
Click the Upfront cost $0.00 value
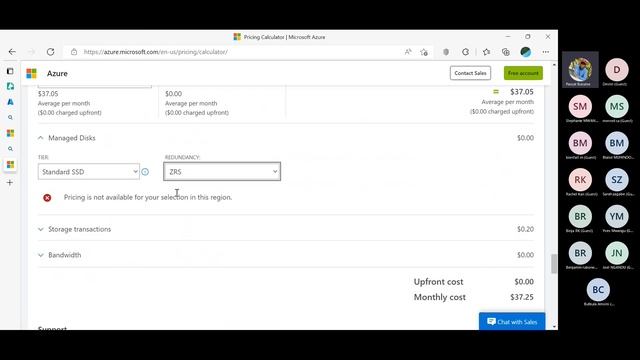point(524,282)
